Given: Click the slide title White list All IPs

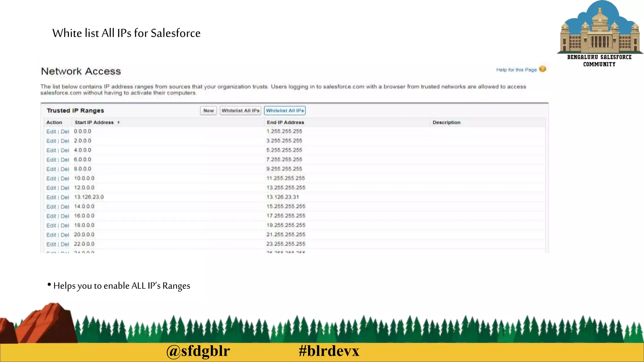Looking at the screenshot, I should [x=126, y=33].
